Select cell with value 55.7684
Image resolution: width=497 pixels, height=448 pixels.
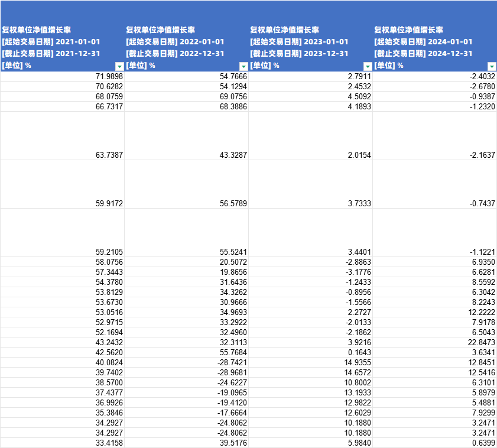click(x=186, y=352)
